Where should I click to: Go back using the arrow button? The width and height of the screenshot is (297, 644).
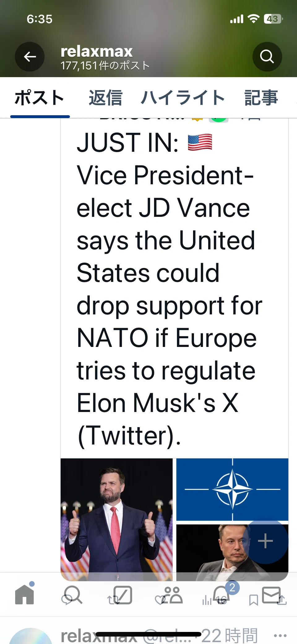tap(30, 57)
